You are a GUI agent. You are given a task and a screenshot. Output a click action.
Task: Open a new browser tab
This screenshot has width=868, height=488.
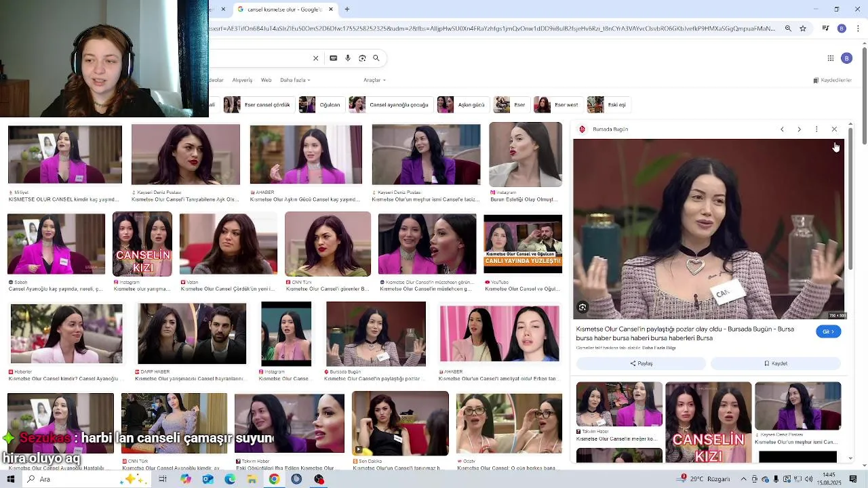pyautogui.click(x=347, y=9)
